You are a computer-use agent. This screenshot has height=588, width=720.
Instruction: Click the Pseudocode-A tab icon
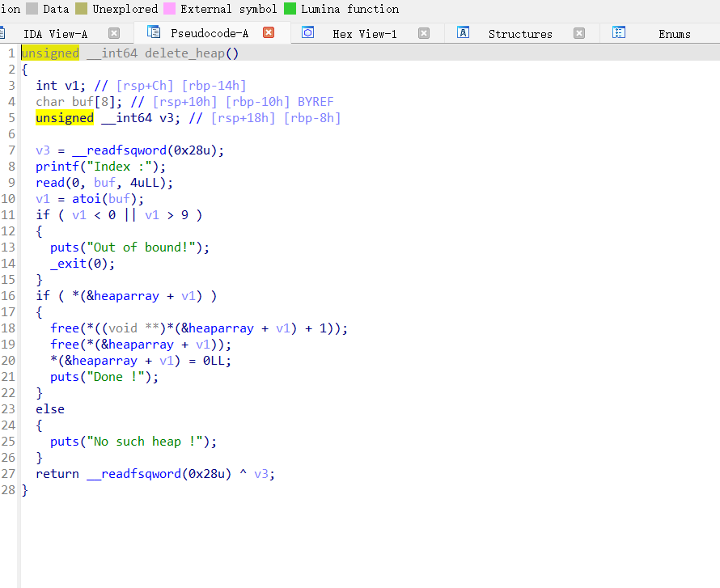(154, 32)
